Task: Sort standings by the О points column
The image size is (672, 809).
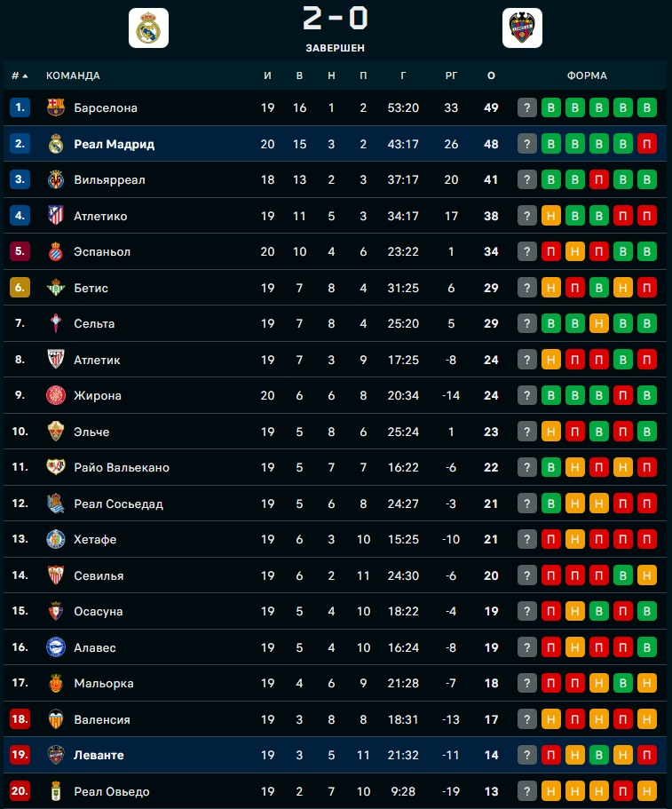Action: 491,76
